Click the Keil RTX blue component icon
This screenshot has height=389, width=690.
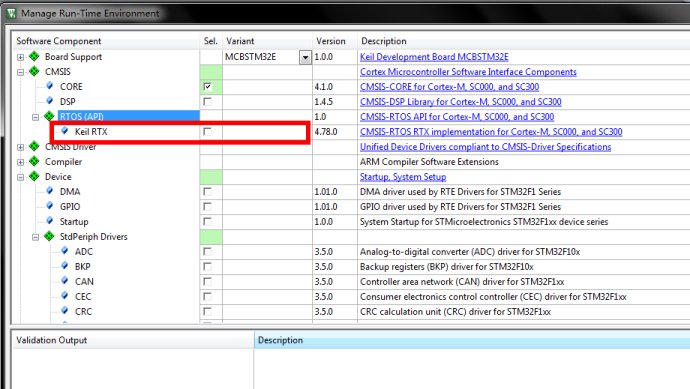pyautogui.click(x=65, y=130)
